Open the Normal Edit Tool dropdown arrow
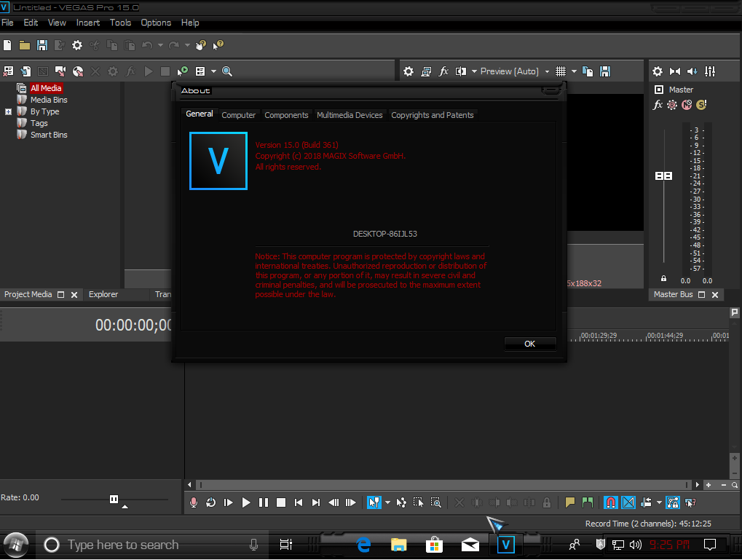Viewport: 742px width, 560px height. tap(387, 502)
